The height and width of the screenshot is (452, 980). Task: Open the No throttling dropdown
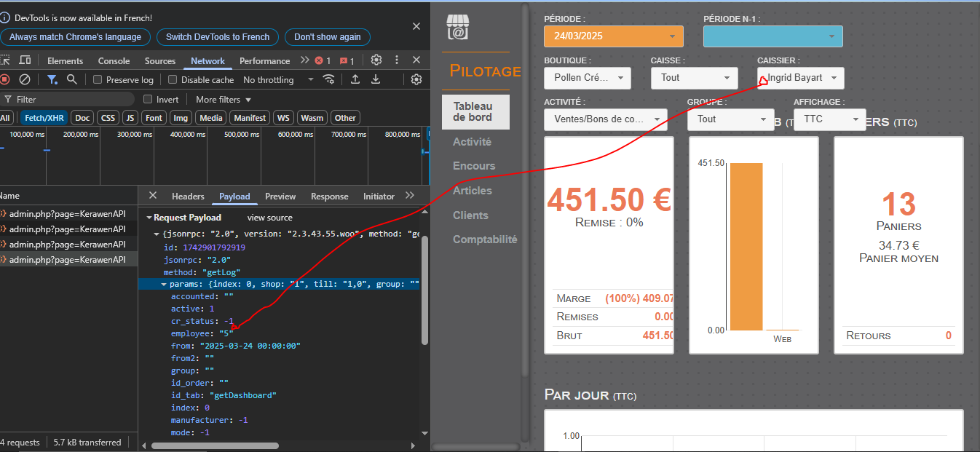click(278, 80)
